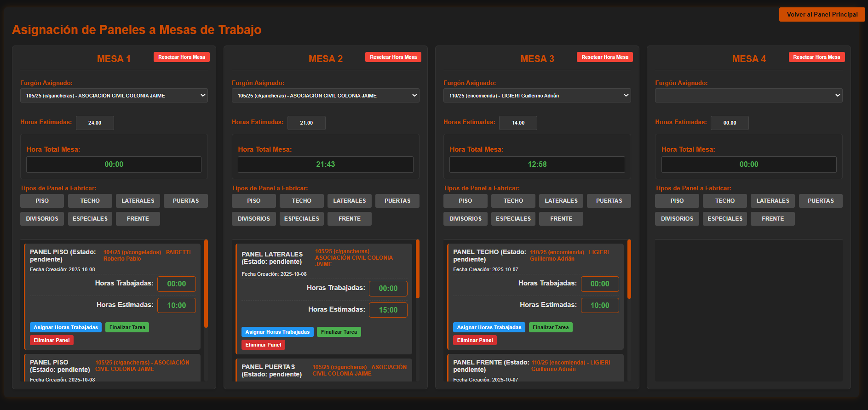
Task: Click Mesa 2 panel list scrollbar
Action: click(x=418, y=269)
